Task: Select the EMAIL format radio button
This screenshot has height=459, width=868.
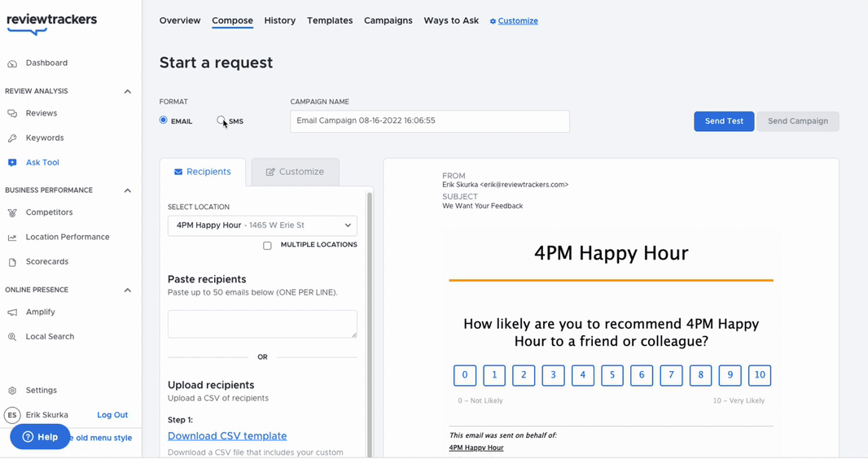Action: (x=164, y=120)
